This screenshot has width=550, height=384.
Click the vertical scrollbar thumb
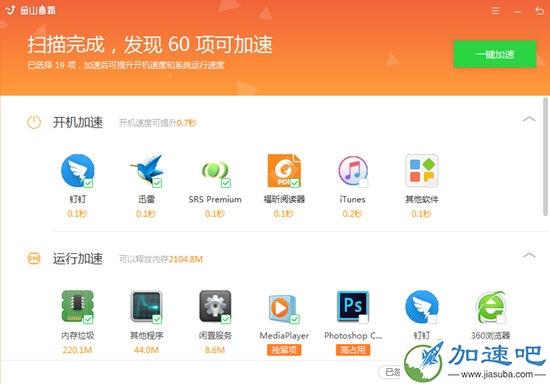pos(545,157)
